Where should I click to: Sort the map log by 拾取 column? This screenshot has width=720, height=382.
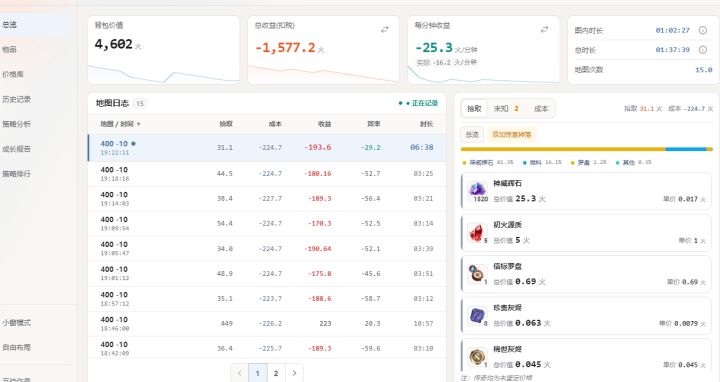tap(226, 124)
